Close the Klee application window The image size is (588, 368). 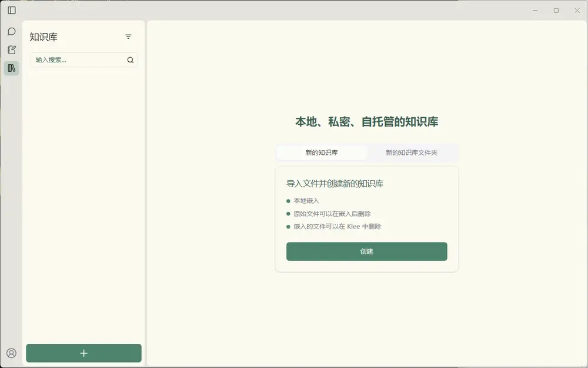coord(577,10)
